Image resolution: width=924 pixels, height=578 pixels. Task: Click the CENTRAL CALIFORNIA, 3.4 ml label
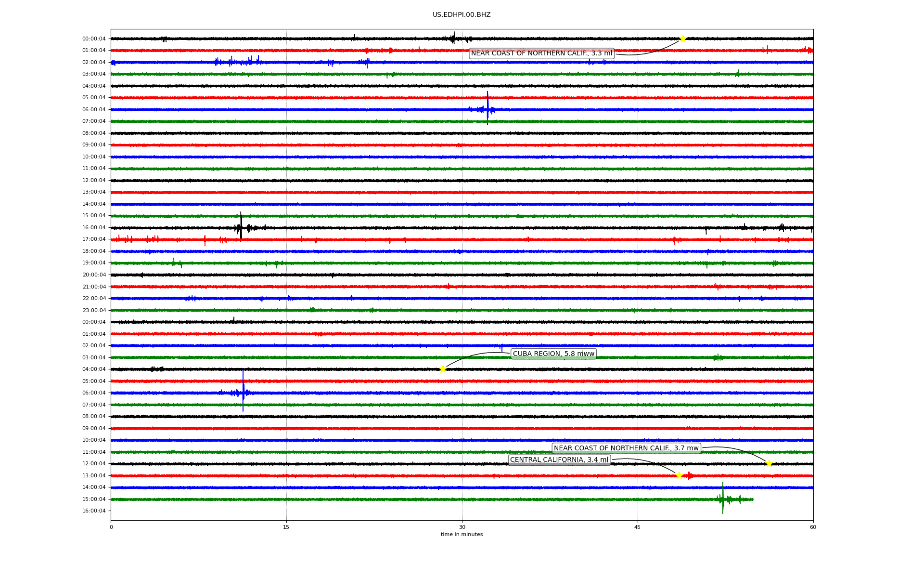pos(559,460)
